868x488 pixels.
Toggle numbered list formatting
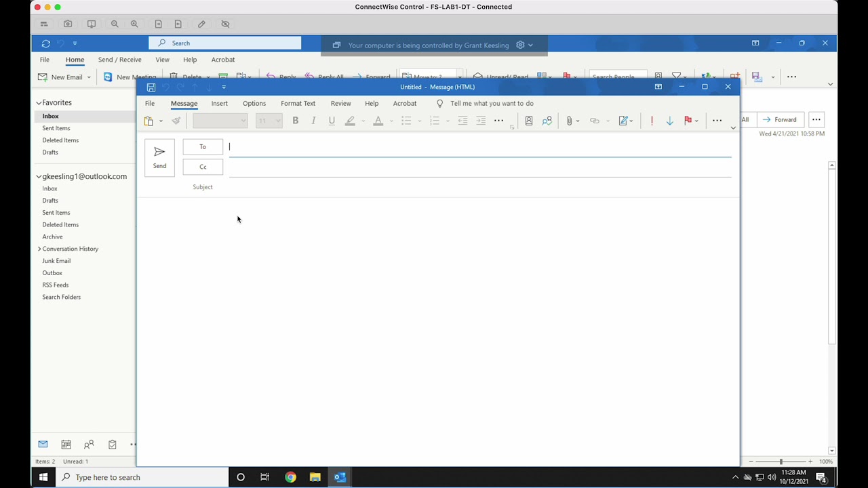point(435,121)
